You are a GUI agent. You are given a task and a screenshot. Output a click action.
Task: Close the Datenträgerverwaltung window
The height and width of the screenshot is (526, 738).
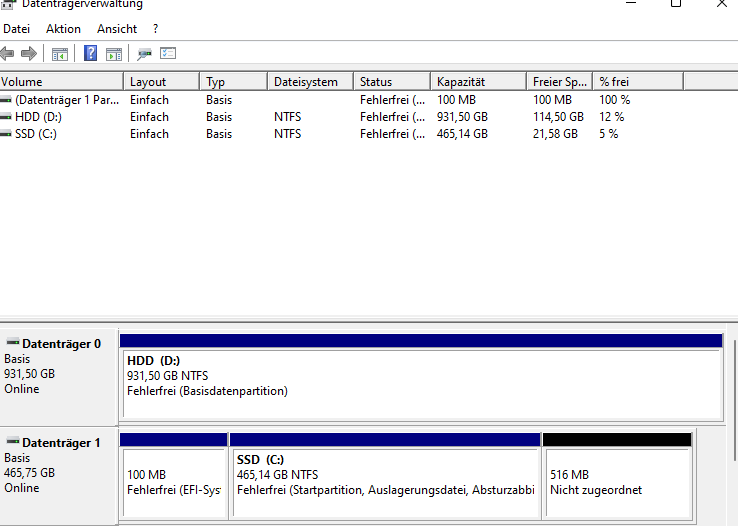(x=722, y=4)
